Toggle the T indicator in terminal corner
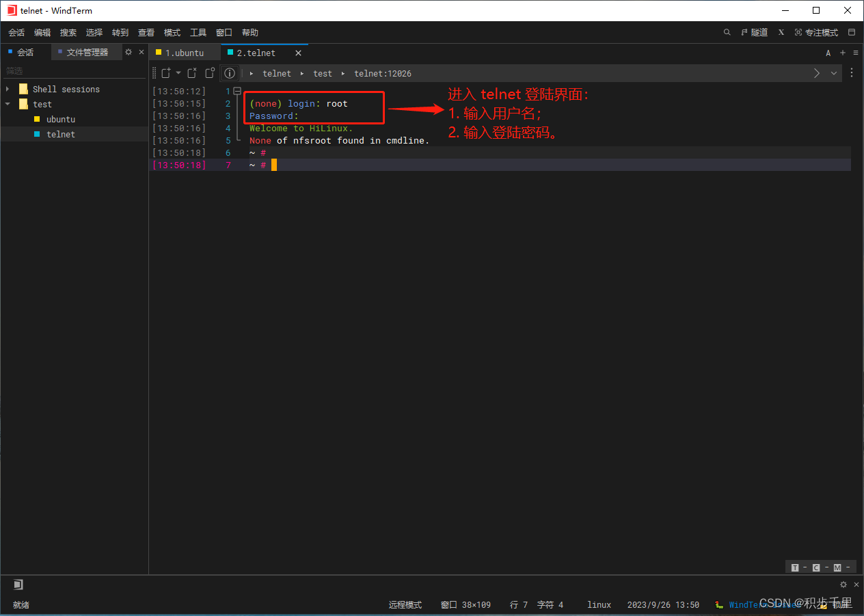 pos(795,567)
